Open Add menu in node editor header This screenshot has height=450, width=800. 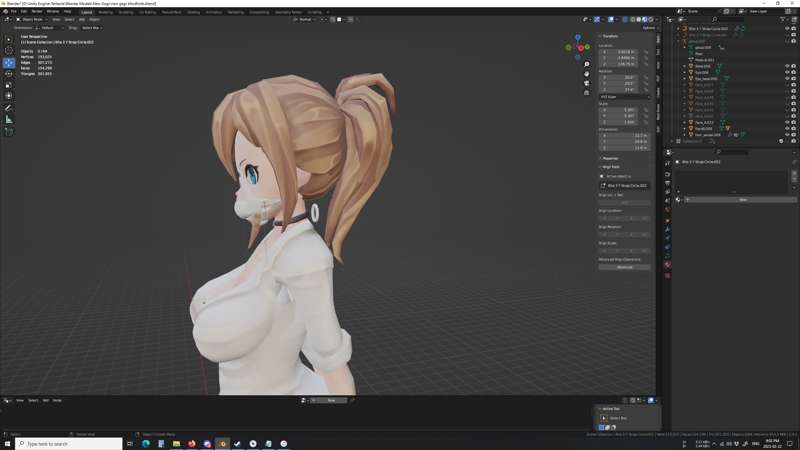45,401
